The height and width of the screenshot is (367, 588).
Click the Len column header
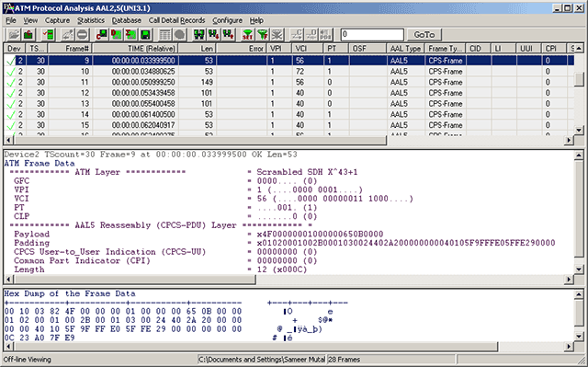[198, 49]
